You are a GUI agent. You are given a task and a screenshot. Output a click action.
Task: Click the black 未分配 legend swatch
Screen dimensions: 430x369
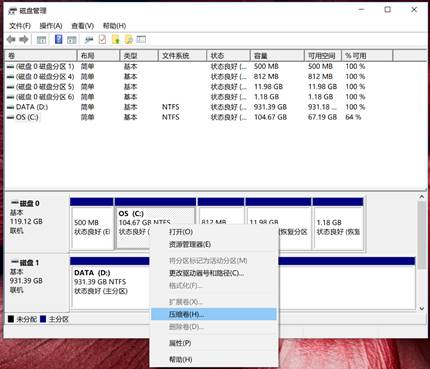click(x=11, y=319)
